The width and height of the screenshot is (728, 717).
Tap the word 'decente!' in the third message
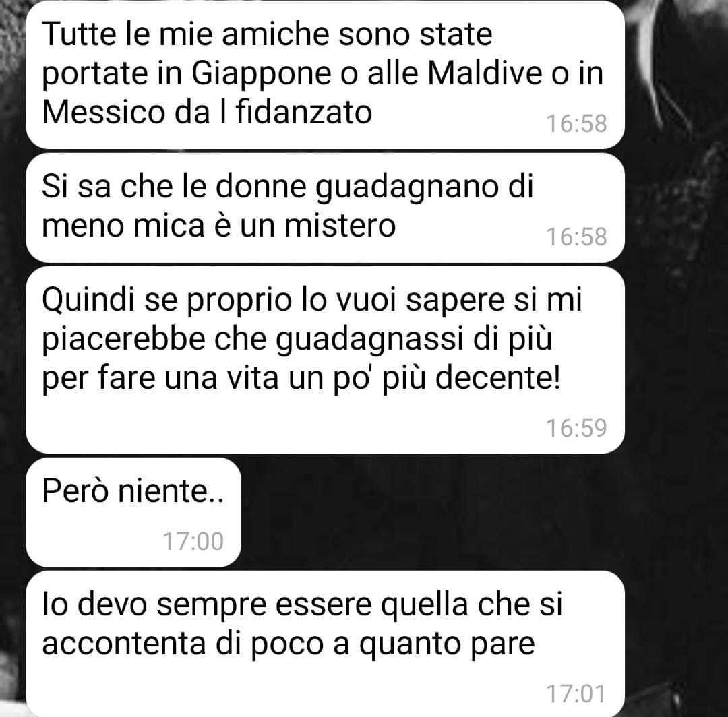pos(497,377)
